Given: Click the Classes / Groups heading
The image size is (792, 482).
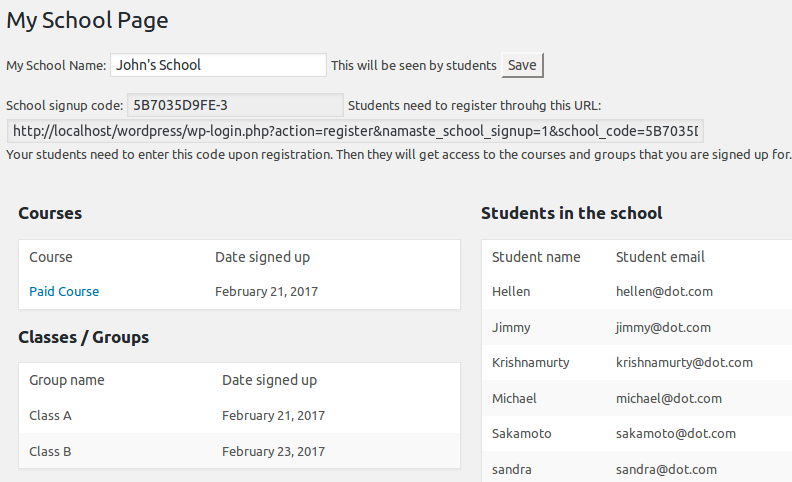Looking at the screenshot, I should pos(83,337).
